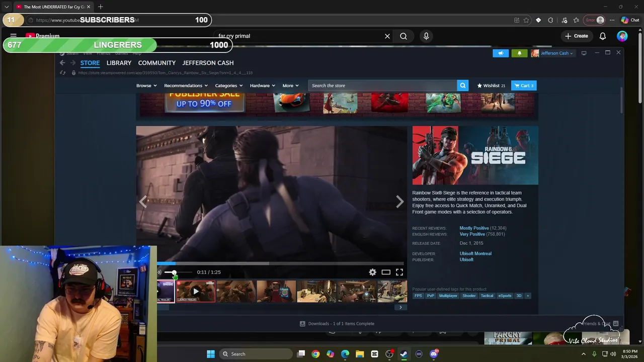644x362 pixels.
Task: Play the Launch Trailer thumbnail
Action: click(196, 292)
